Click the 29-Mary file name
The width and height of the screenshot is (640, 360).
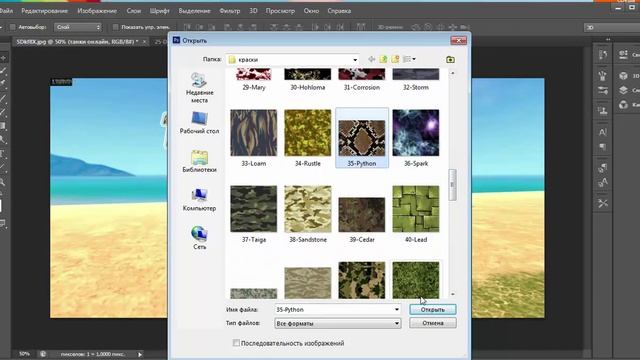coord(254,87)
